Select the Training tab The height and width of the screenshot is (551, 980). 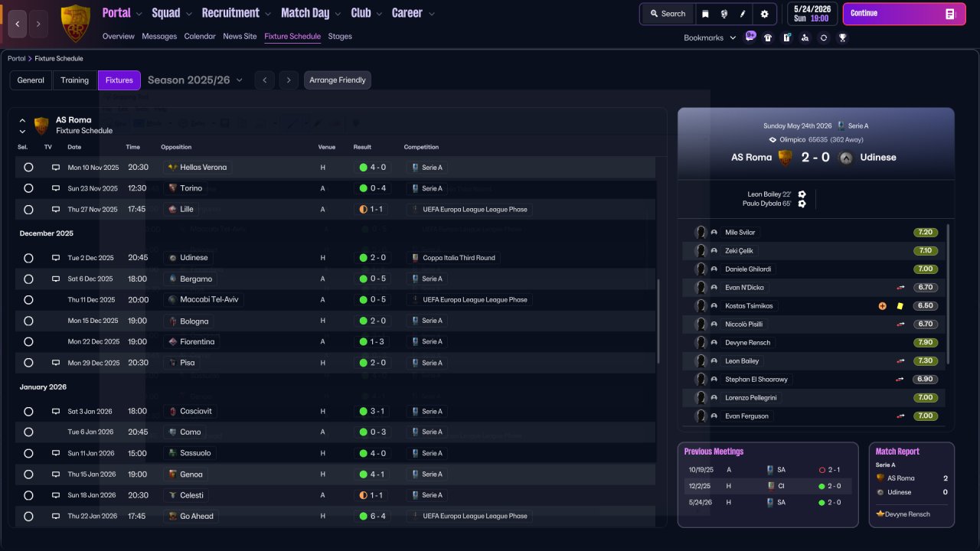click(x=75, y=80)
